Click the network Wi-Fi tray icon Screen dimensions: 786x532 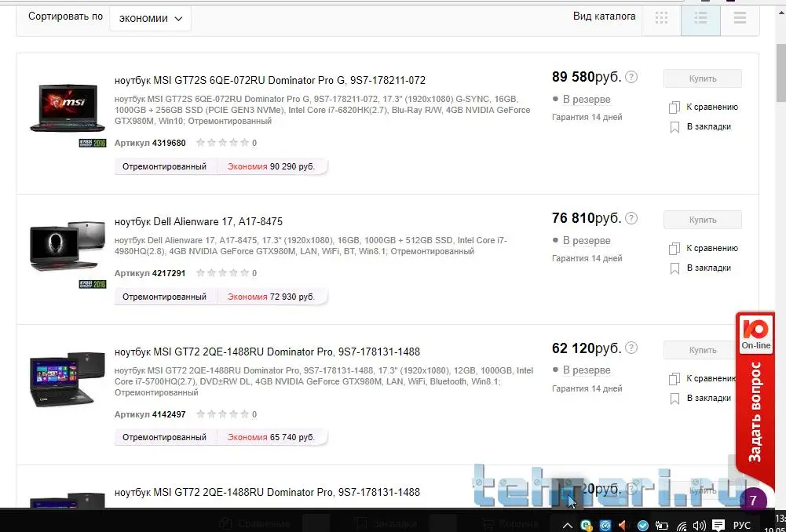[x=682, y=526]
